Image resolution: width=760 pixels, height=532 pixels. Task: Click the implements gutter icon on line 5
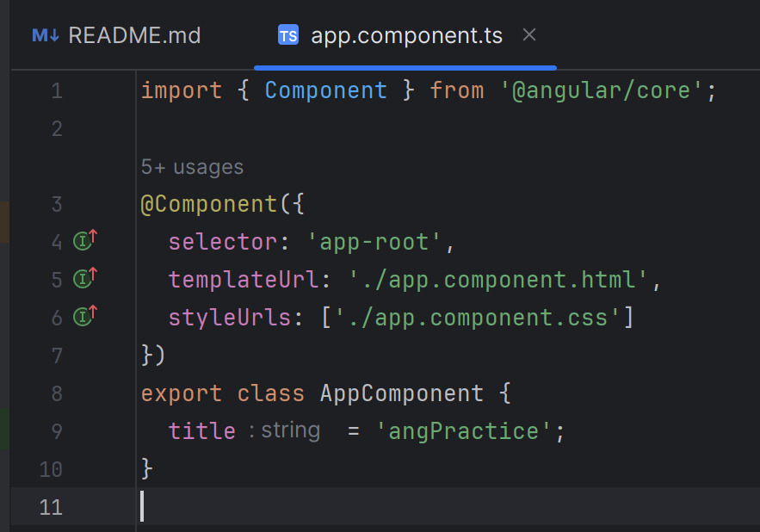coord(85,277)
